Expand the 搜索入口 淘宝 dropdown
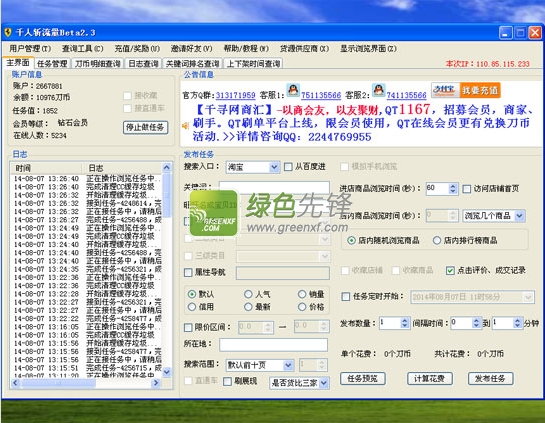 274,168
